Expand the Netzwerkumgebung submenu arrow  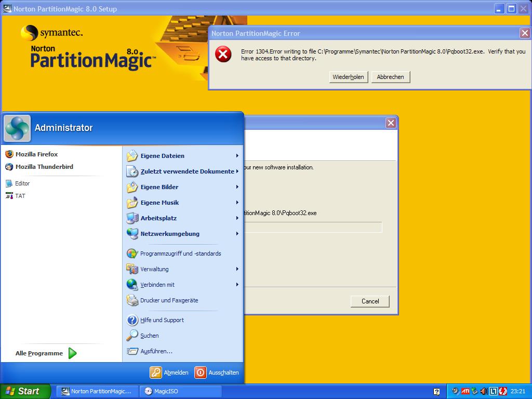237,234
